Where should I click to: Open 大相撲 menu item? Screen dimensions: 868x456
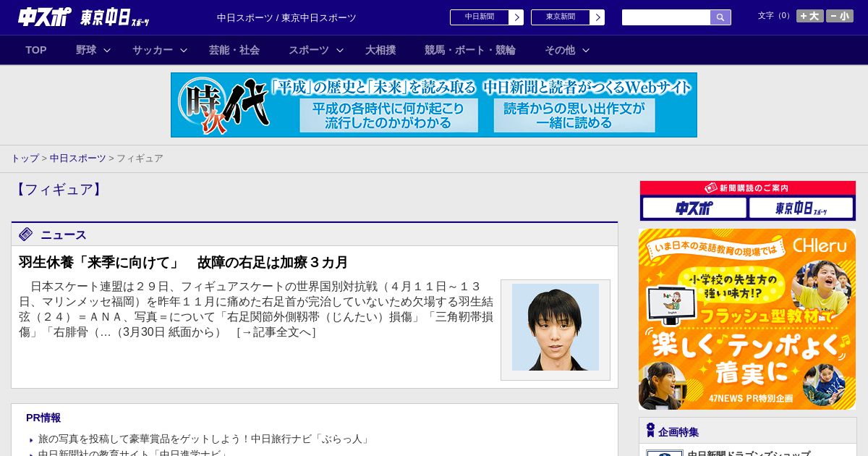(380, 50)
